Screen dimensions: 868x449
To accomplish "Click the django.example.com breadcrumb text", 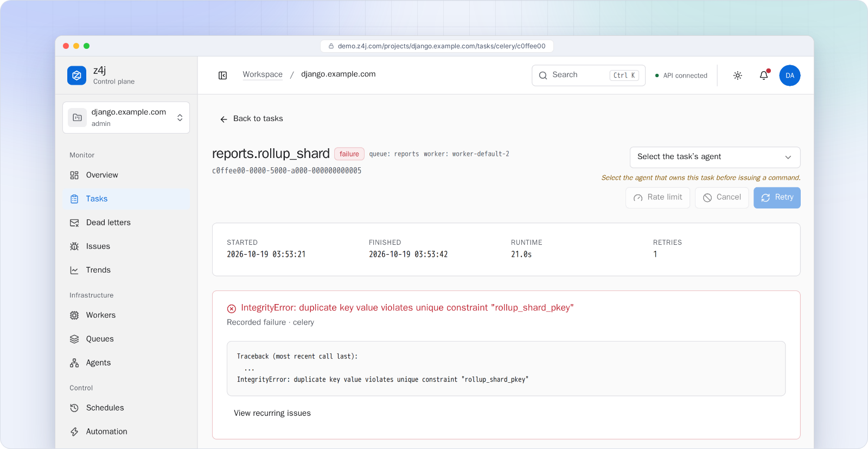I will [x=339, y=74].
